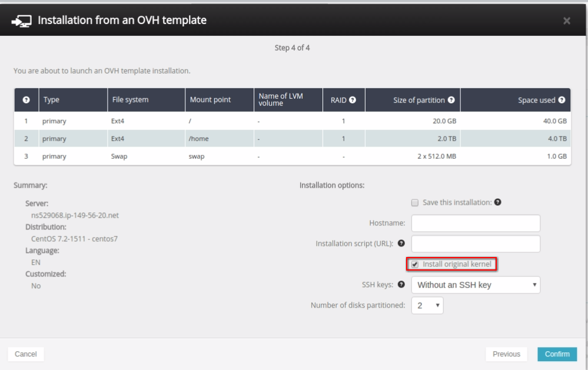Enable the Save this installation checkbox
588x370 pixels.
415,203
